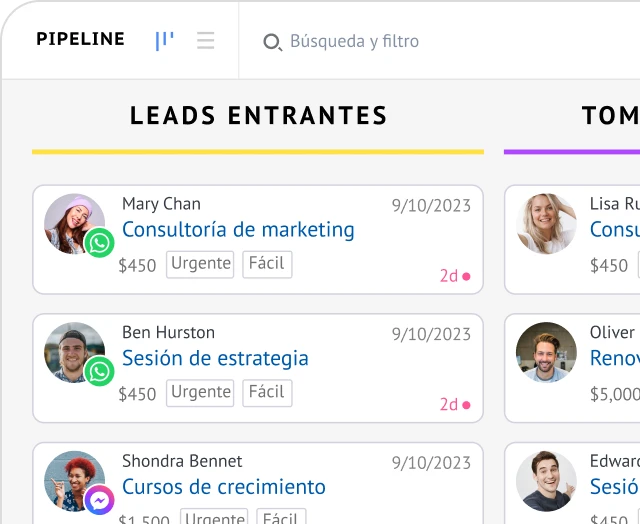The width and height of the screenshot is (640, 524).
Task: Switch to pipeline kanban view icon
Action: click(164, 40)
